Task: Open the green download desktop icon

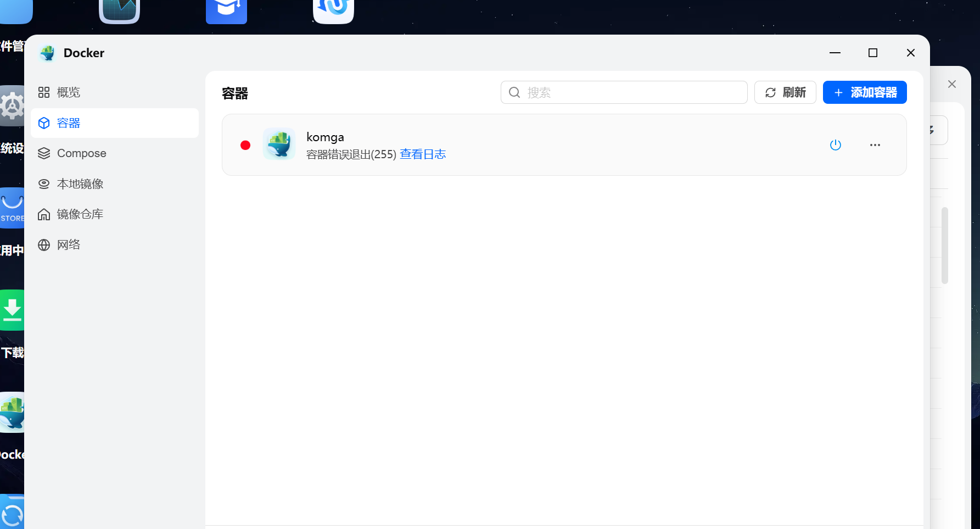Action: tap(12, 310)
